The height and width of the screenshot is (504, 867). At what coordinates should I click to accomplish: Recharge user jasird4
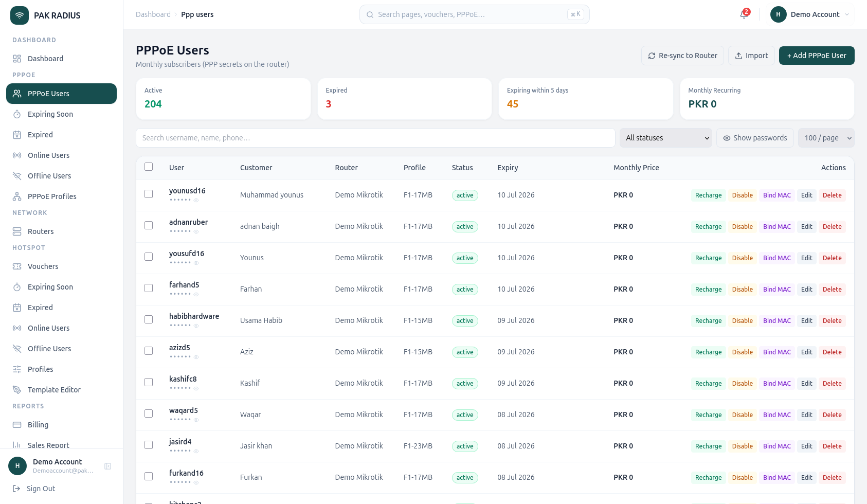click(x=708, y=446)
